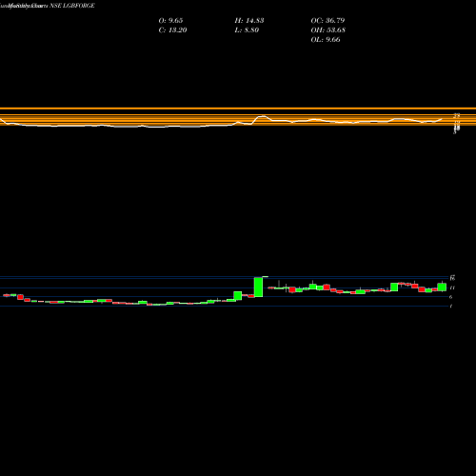This screenshot has height=476, width=476.
Task: Click the '11' price axis label
Action: pos(452,288)
